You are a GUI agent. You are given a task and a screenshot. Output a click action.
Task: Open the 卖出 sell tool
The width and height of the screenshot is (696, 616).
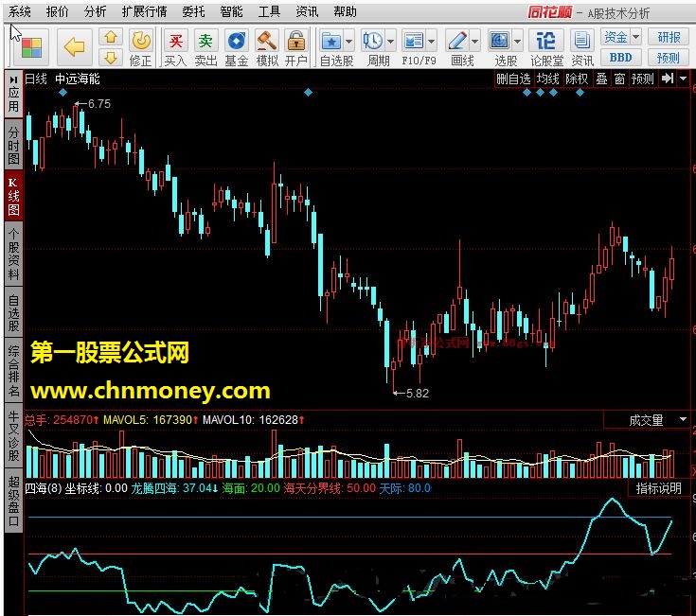tap(205, 48)
